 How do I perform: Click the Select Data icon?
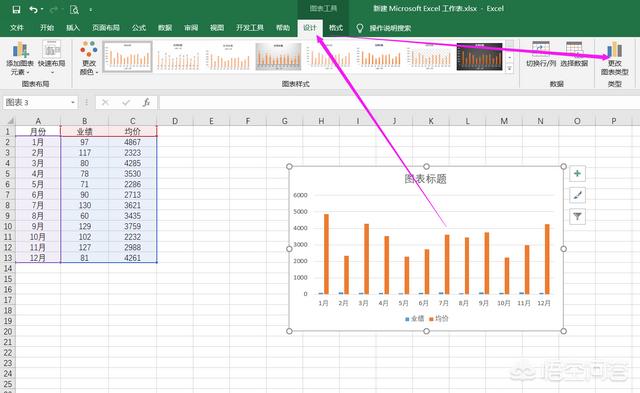coord(574,54)
